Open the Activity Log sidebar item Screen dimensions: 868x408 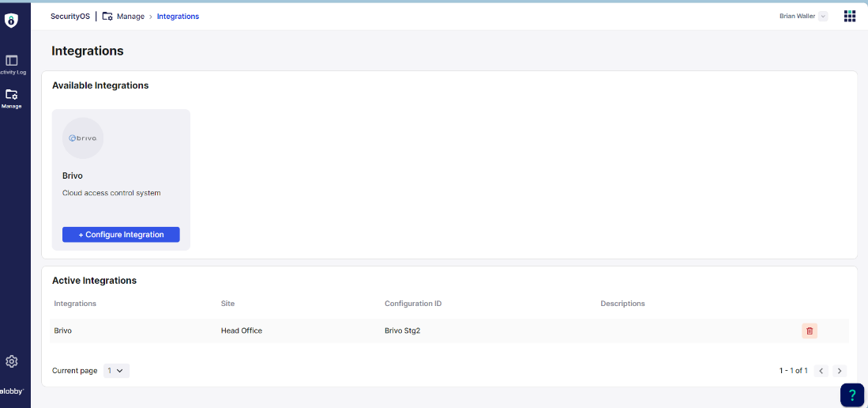pos(12,65)
